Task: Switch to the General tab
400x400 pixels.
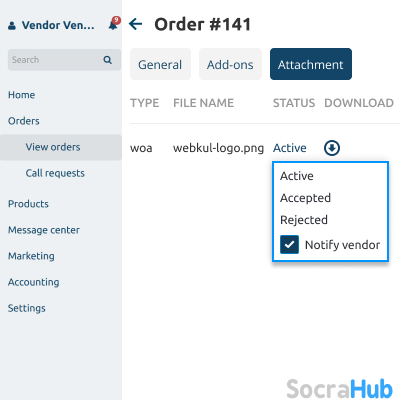Action: click(160, 64)
